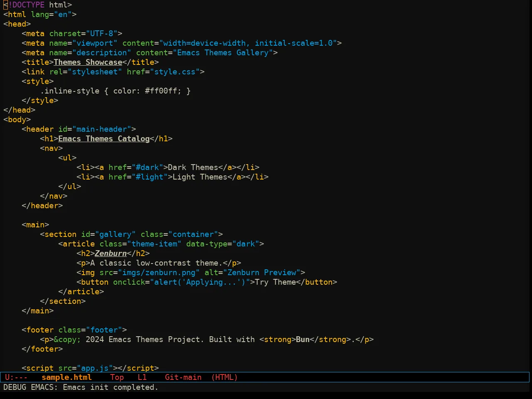The height and width of the screenshot is (399, 532).
Task: Click the bold "Bun" text
Action: click(x=303, y=340)
